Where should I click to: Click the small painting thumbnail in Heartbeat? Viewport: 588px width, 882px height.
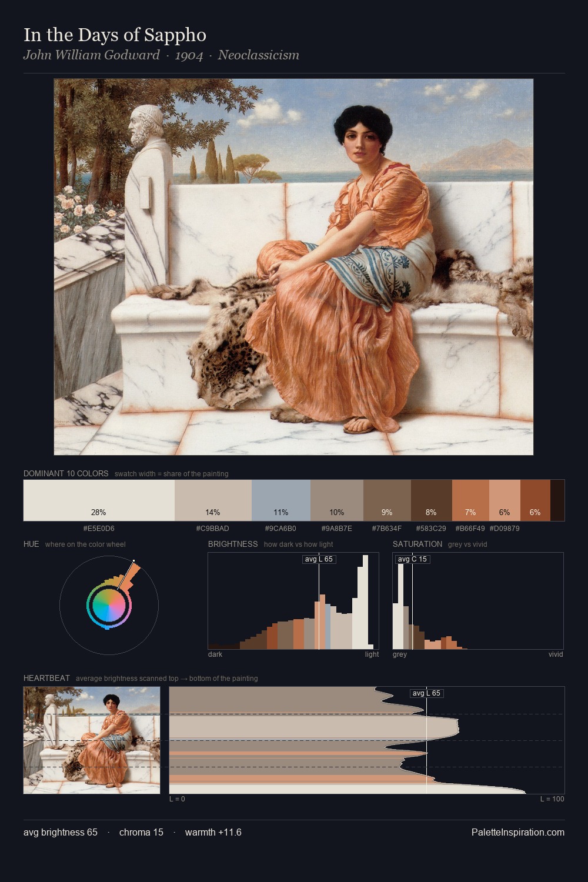92,740
